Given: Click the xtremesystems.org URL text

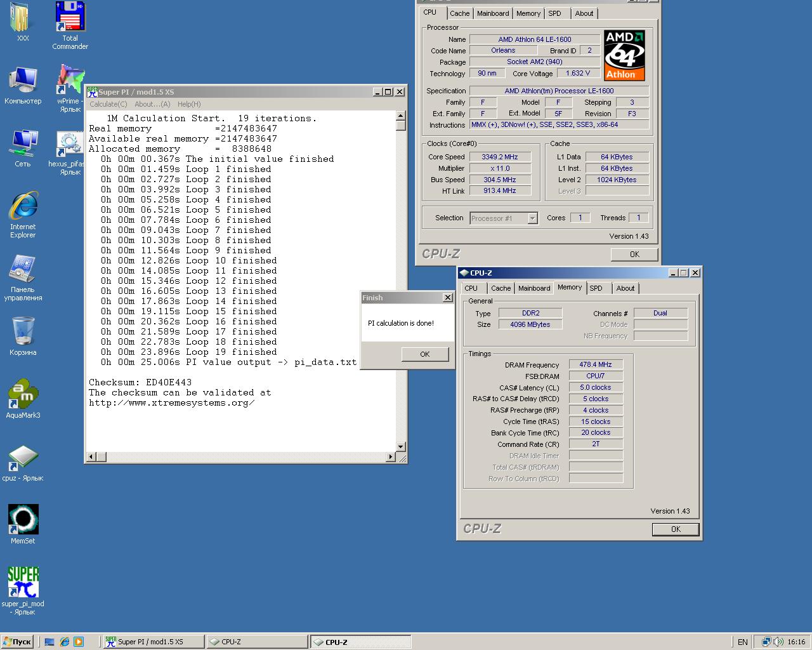Looking at the screenshot, I should (172, 402).
